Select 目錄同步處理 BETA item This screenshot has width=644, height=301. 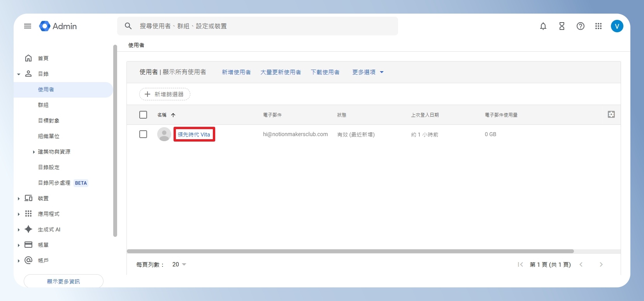coord(63,183)
